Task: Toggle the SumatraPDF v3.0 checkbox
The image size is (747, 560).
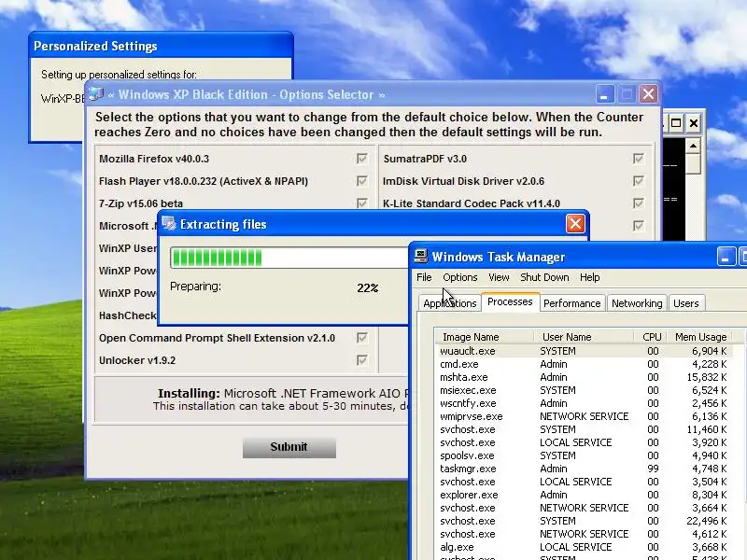Action: coord(638,159)
